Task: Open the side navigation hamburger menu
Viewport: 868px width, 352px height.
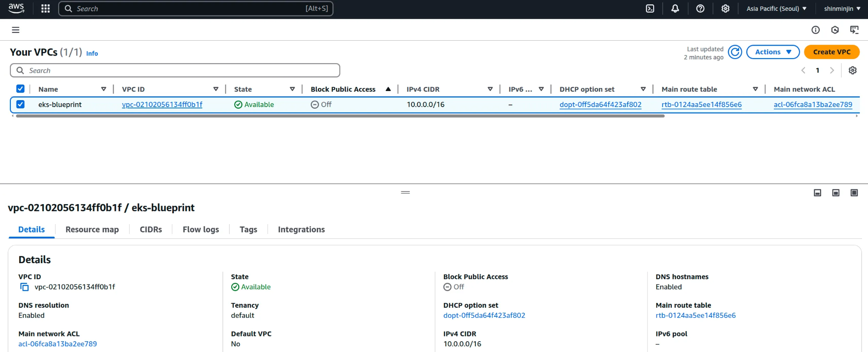Action: tap(16, 30)
